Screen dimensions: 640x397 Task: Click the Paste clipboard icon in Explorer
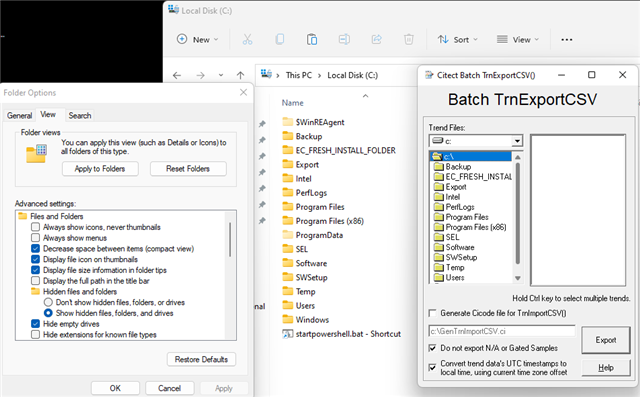[x=312, y=39]
